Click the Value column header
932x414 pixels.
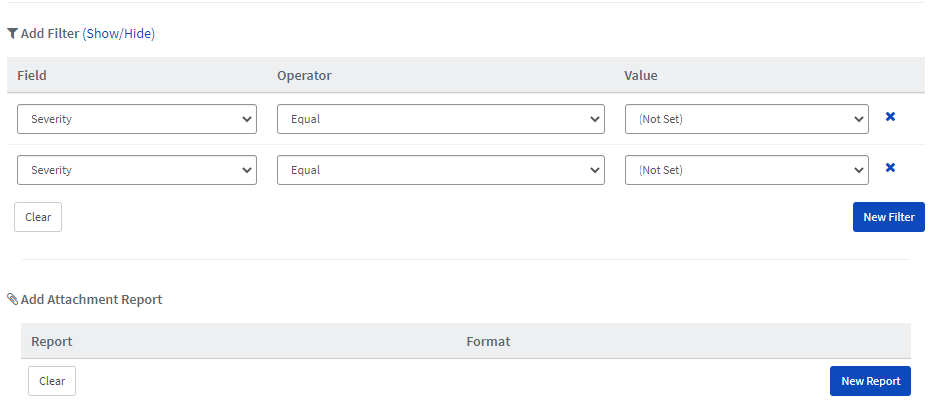641,75
